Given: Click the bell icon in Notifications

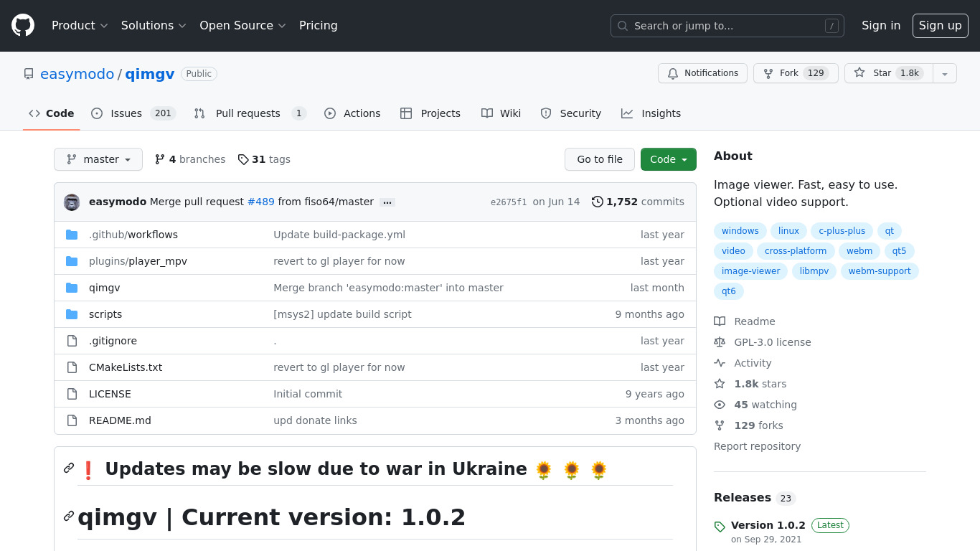Looking at the screenshot, I should point(673,73).
